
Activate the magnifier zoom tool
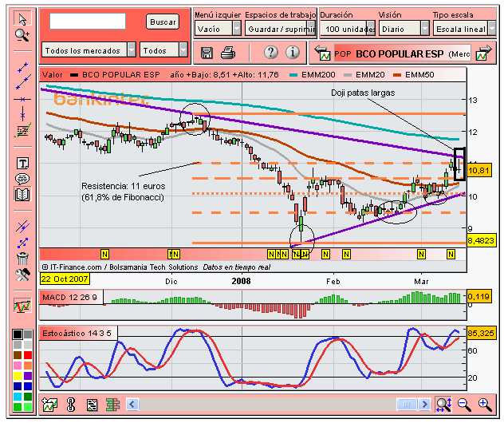pos(22,35)
